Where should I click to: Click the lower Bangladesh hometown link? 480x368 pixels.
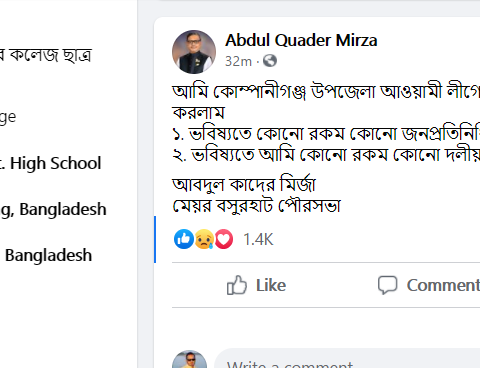48,255
